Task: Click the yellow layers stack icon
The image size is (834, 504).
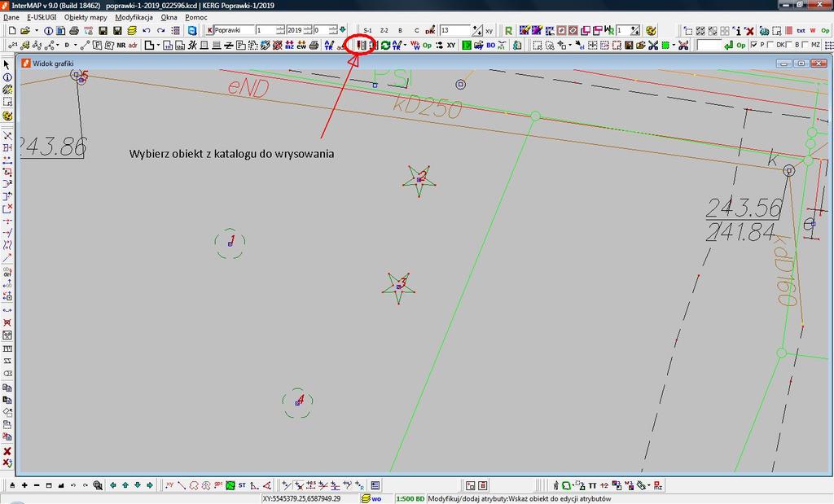Action: pos(131,30)
